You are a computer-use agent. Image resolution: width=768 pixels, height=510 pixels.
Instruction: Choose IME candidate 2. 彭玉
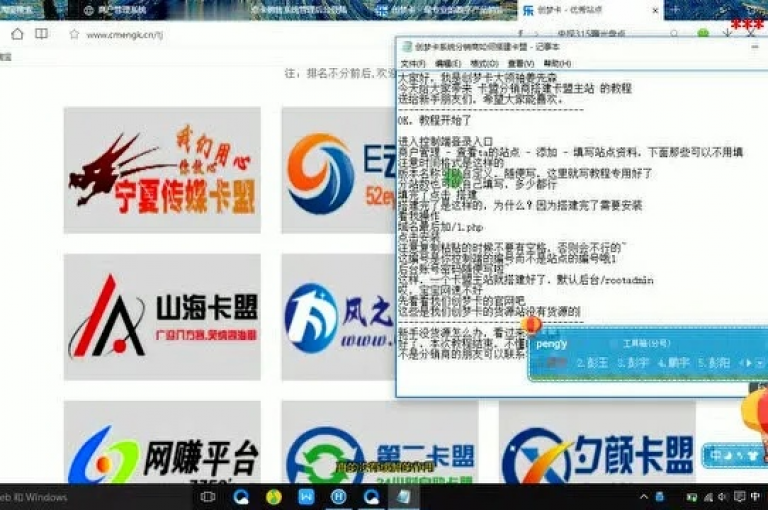(x=592, y=363)
